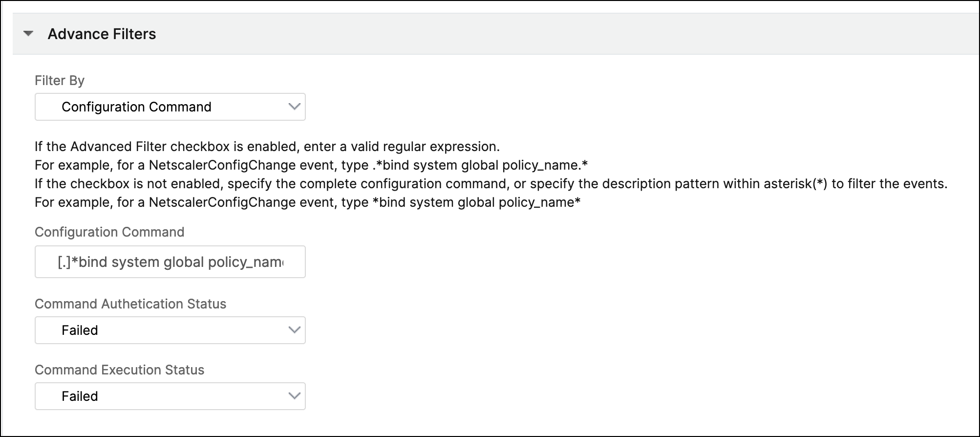Screen dimensions: 980x437
Task: Click the line about the Advanced Filter checkbox being enabled
Action: click(267, 147)
